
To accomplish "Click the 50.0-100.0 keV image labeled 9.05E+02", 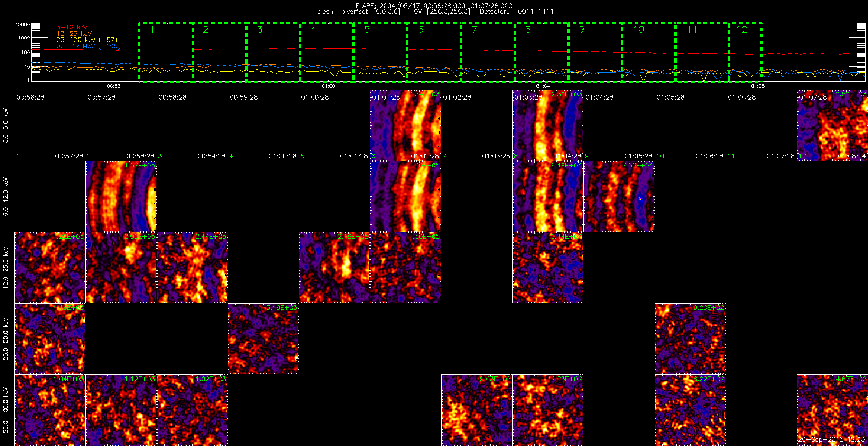I will coord(477,410).
